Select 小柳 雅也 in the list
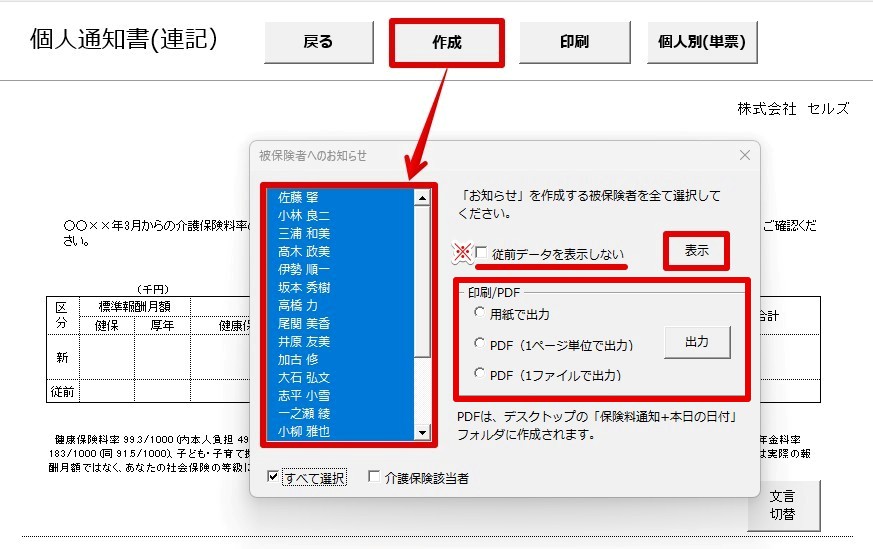 (341, 432)
